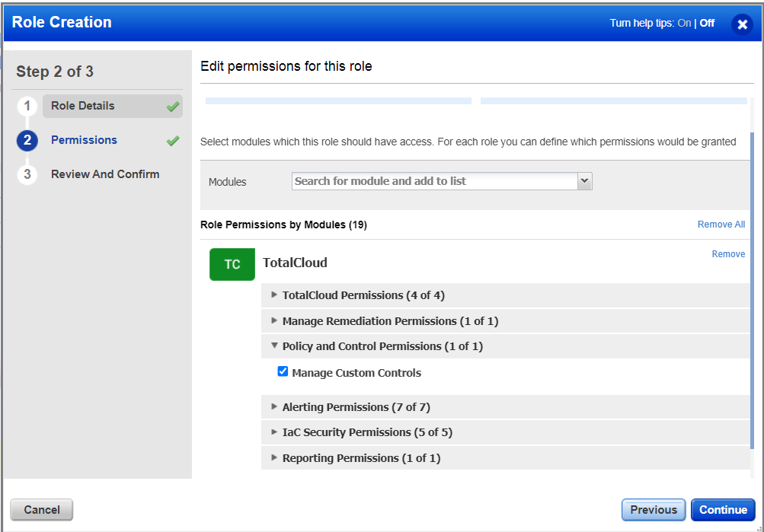Screen dimensions: 764x532
Task: Uncheck Manage Custom Controls
Action: pyautogui.click(x=283, y=371)
